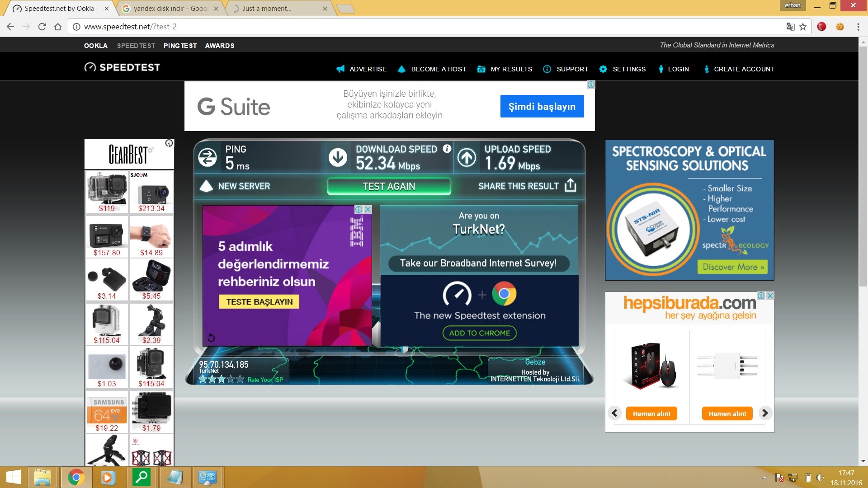Click NEW SERVER

click(235, 186)
